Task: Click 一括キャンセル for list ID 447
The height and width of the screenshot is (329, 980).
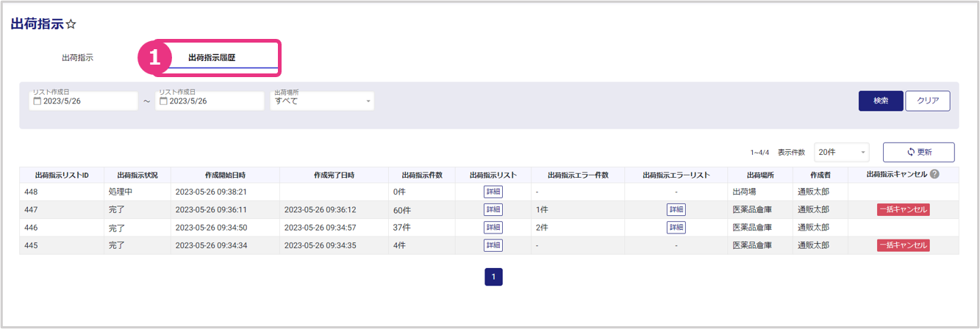Action: 903,209
